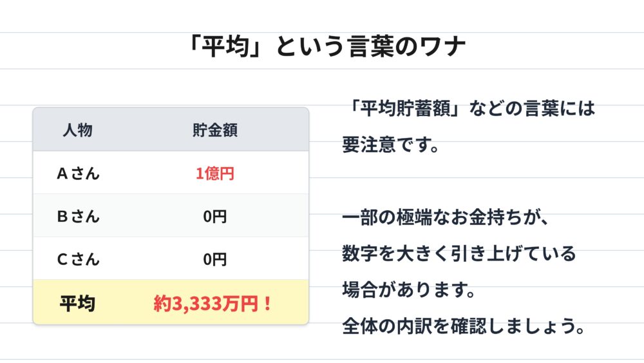Click the 0円 value in Bさん's row
The width and height of the screenshot is (644, 363).
[215, 217]
